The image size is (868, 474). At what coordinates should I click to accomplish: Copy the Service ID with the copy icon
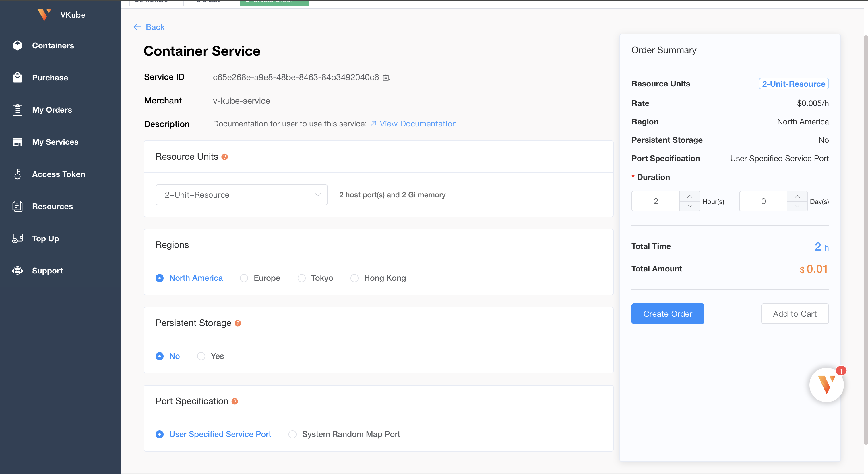coord(386,77)
